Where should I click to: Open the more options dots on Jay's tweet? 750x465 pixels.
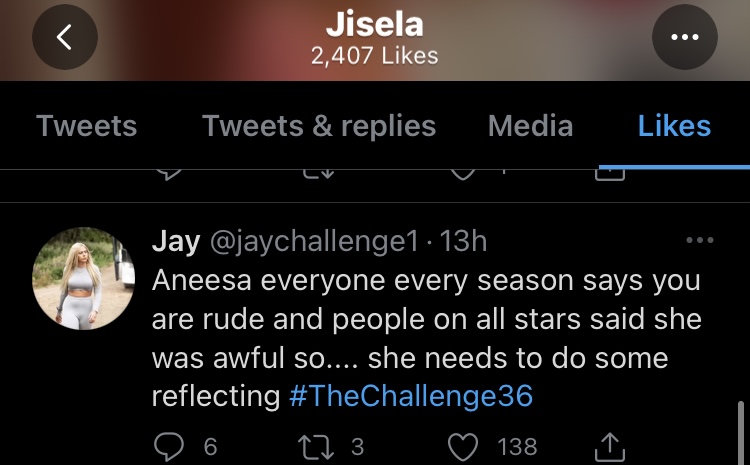tap(700, 240)
